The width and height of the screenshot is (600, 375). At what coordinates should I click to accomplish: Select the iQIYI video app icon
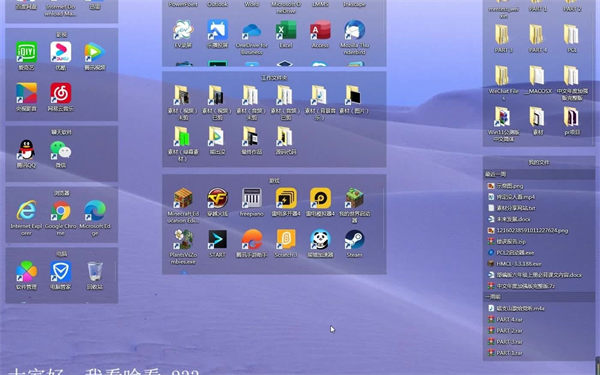coord(26,52)
